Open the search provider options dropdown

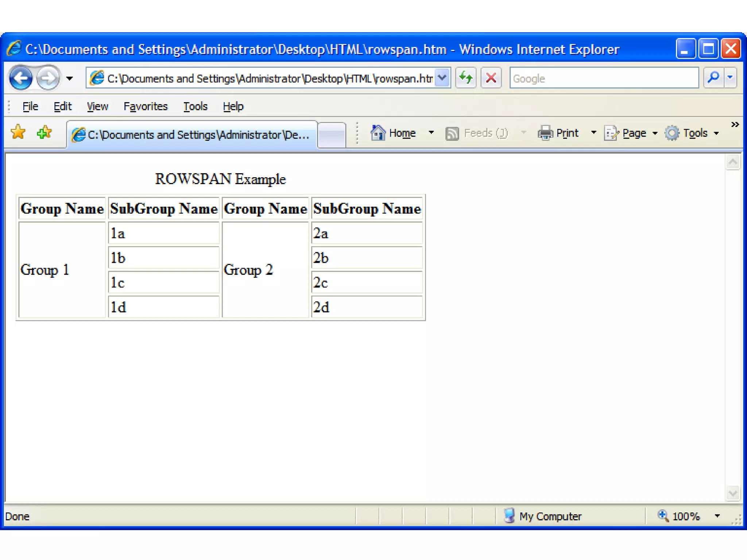730,78
